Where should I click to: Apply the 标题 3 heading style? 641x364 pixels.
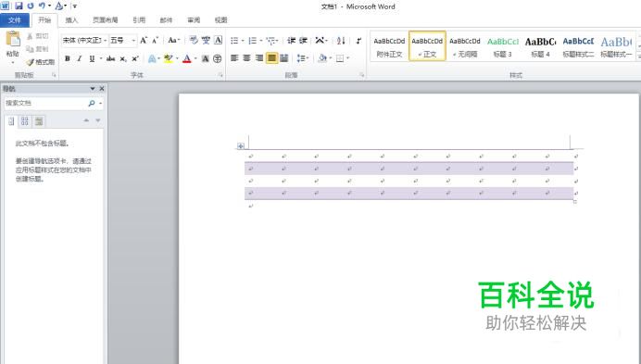[x=503, y=46]
